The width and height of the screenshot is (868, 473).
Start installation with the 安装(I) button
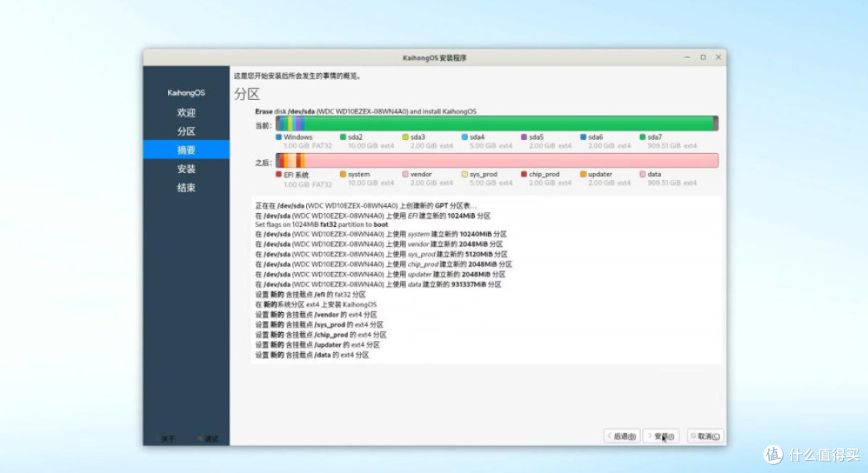pyautogui.click(x=661, y=437)
